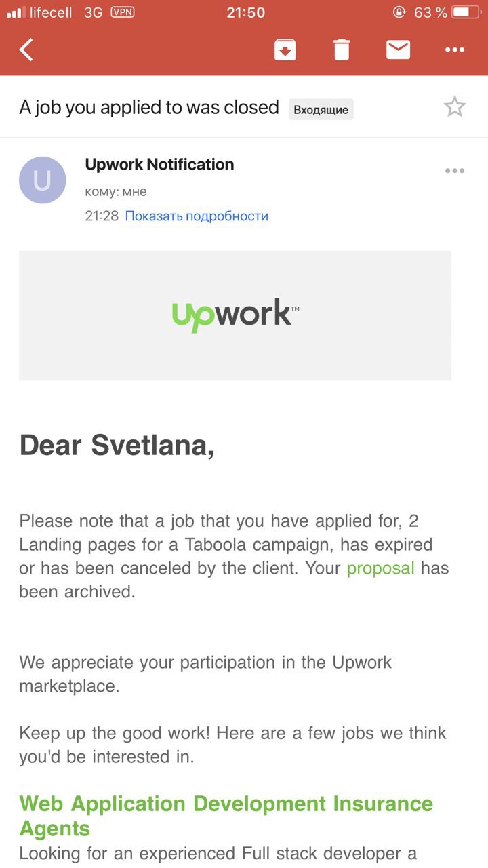Tap the Upwork Notification sender name

(159, 164)
